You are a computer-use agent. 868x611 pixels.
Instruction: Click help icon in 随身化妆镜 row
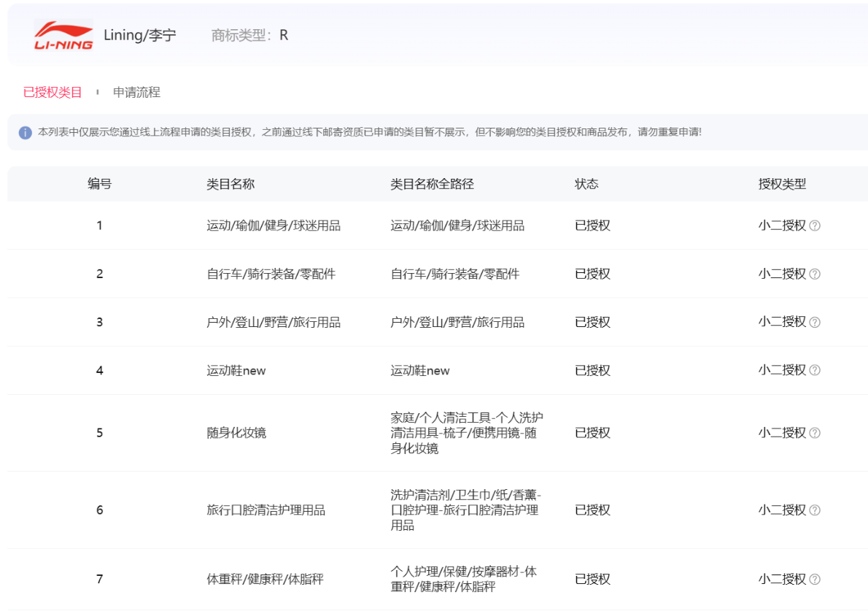[815, 434]
